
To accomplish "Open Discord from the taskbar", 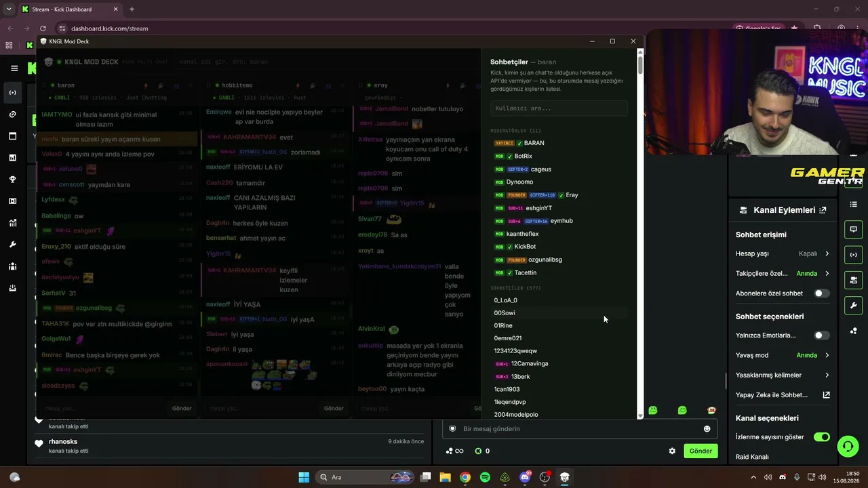I will 525,477.
